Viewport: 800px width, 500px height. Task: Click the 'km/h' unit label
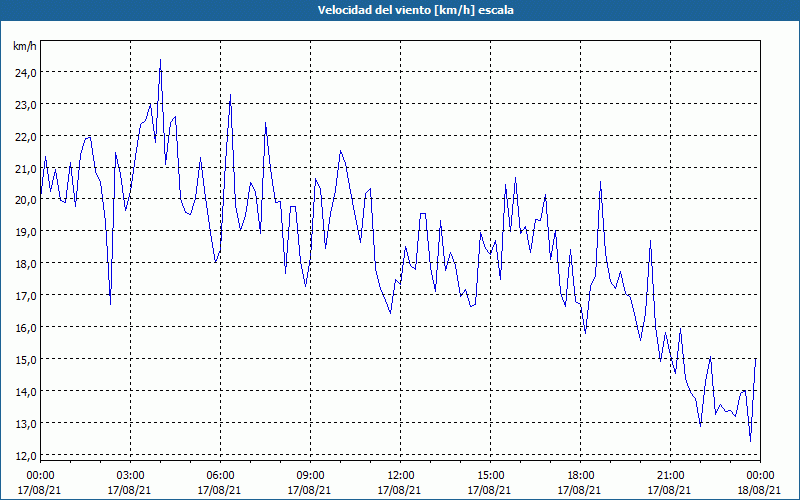25,46
